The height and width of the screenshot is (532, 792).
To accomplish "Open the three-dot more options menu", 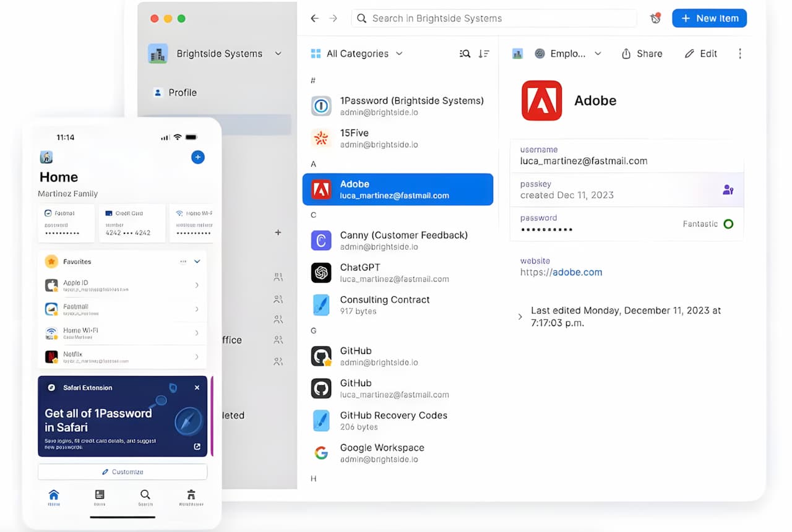I will [739, 54].
